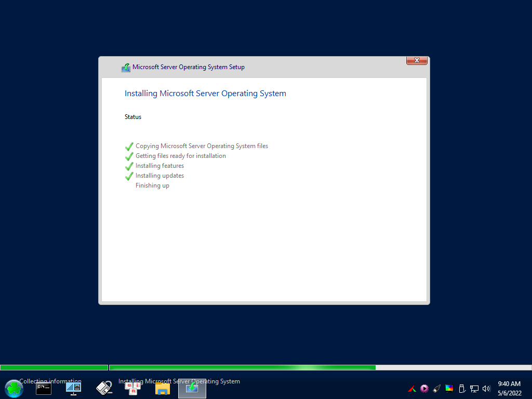The image size is (532, 399).
Task: Click the 'Installing features' step text
Action: click(x=159, y=166)
